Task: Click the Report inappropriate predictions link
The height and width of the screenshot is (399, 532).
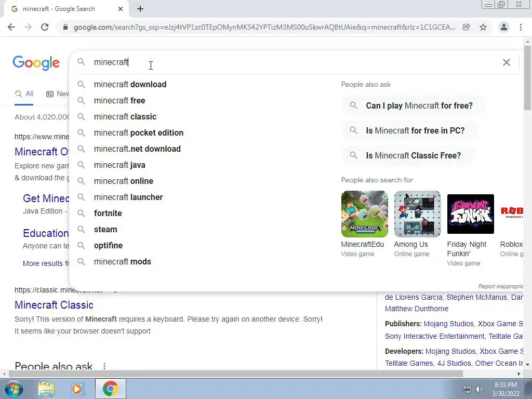Action: pos(501,286)
